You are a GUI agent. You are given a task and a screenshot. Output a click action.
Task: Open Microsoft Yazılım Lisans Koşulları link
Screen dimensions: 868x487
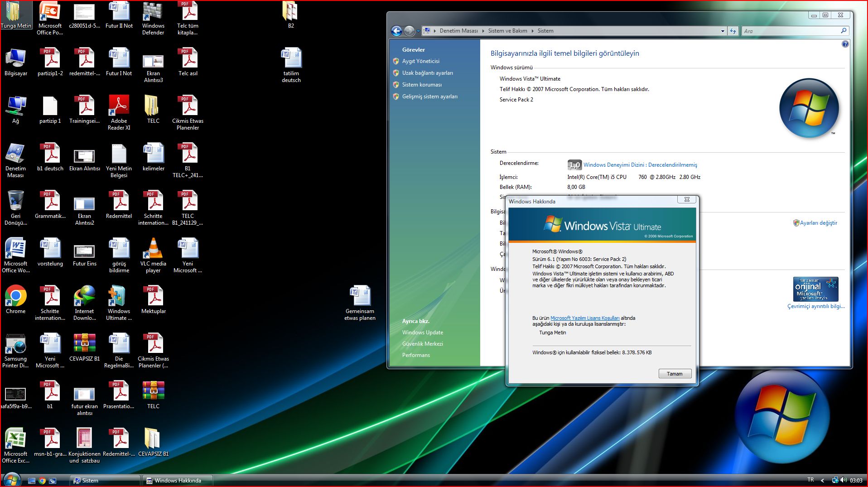tap(585, 318)
